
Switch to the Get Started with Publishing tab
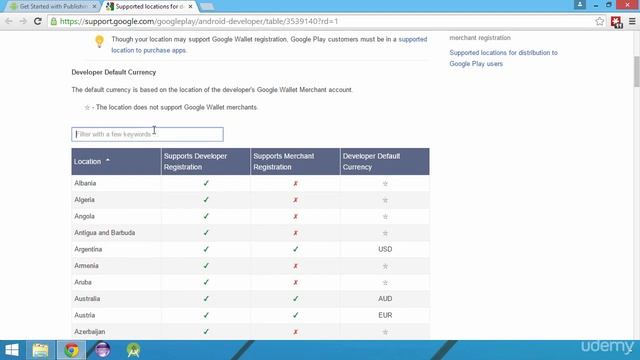pos(53,7)
